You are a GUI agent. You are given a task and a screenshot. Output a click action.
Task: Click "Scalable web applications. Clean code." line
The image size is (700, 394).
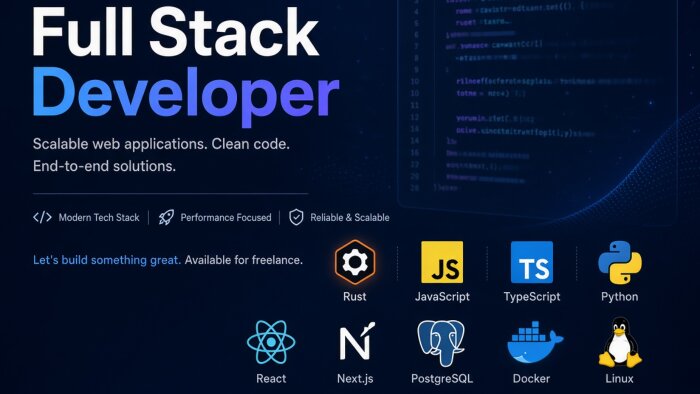(x=161, y=144)
